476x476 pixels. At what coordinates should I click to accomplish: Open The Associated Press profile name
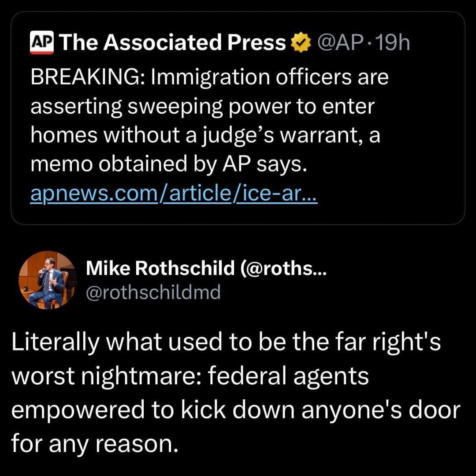(x=172, y=43)
